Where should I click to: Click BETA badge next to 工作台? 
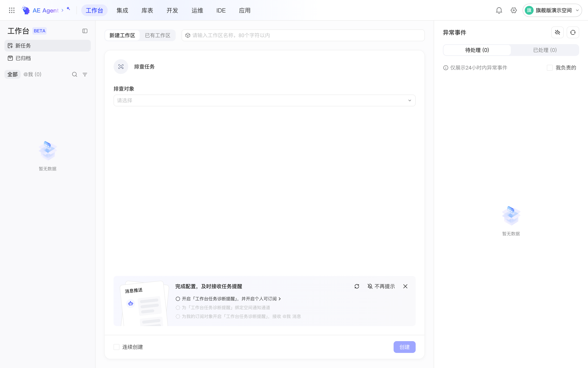pos(39,31)
